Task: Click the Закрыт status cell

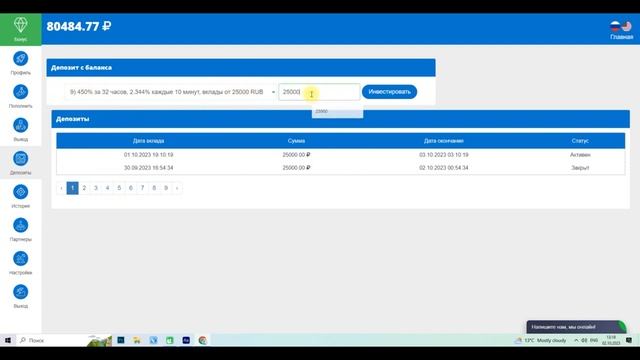Action: [x=580, y=168]
